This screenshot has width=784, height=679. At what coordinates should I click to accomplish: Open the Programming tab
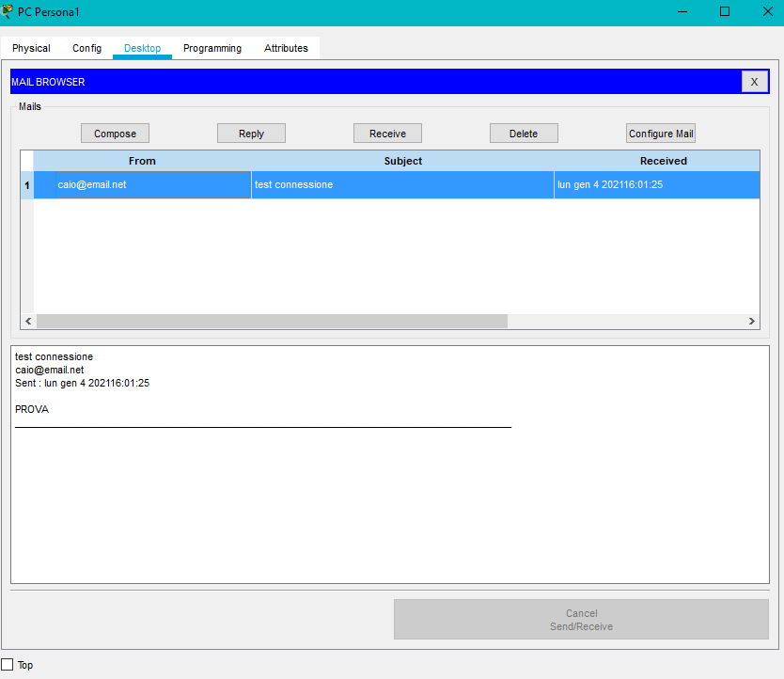pos(212,48)
